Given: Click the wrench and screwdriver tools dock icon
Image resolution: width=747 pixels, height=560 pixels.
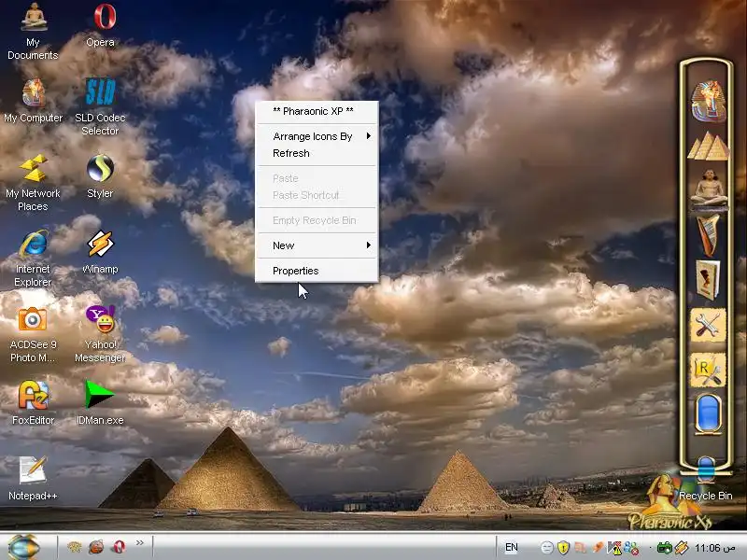Looking at the screenshot, I should 708,326.
